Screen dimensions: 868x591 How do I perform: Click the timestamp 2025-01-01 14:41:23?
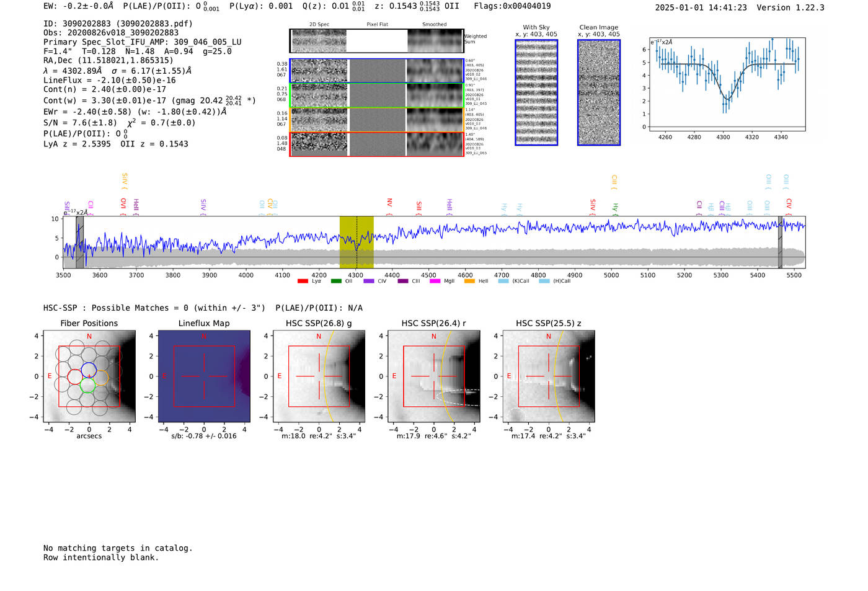tap(701, 8)
